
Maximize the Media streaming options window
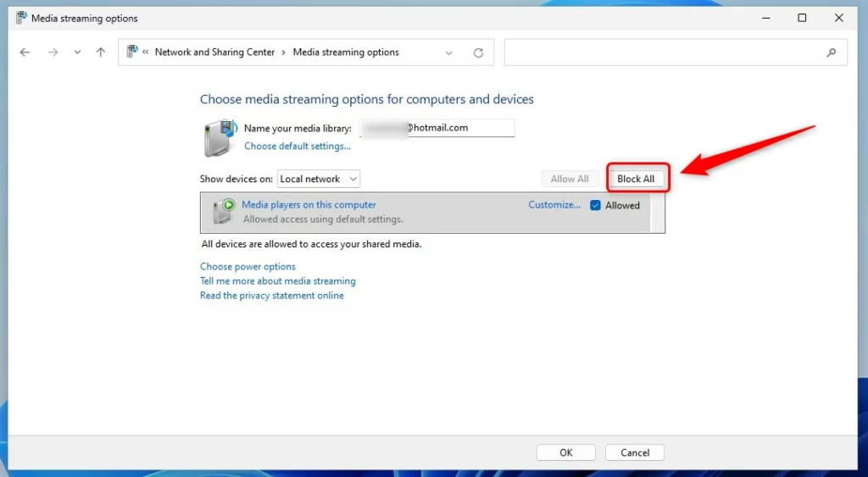click(x=802, y=19)
